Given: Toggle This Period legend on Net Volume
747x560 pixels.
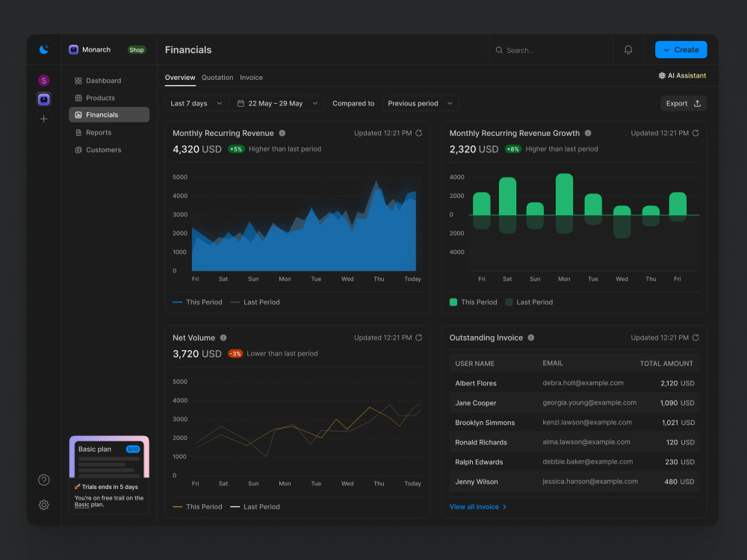Looking at the screenshot, I should click(x=197, y=507).
